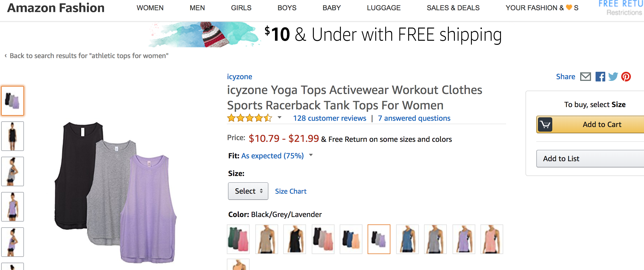Viewport: 644px width, 270px height.
Task: Select the Black/Grey/Lavender color swatch
Action: (379, 239)
